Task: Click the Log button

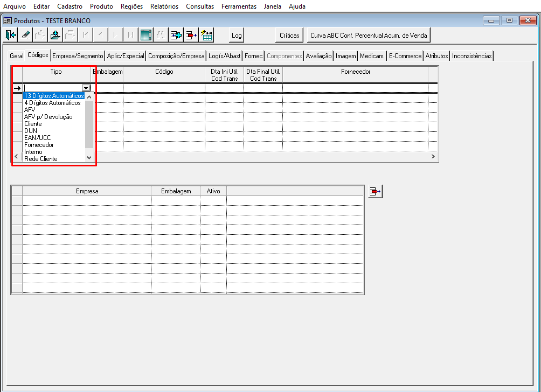Action: coord(237,35)
